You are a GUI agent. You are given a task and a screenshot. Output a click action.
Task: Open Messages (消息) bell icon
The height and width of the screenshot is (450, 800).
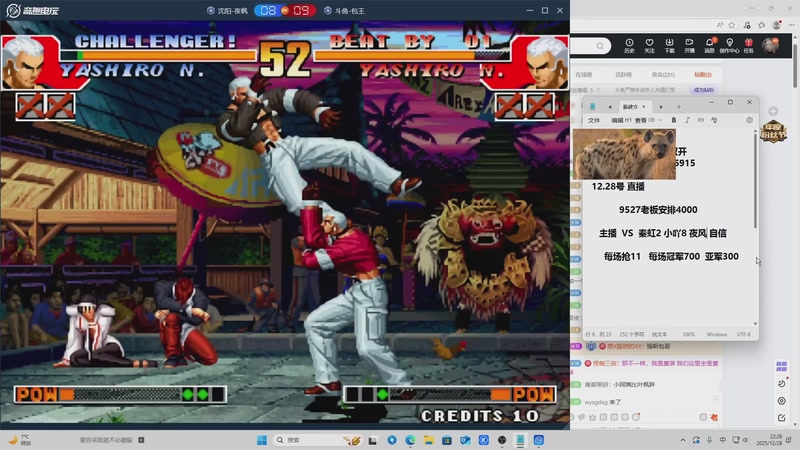pyautogui.click(x=709, y=45)
